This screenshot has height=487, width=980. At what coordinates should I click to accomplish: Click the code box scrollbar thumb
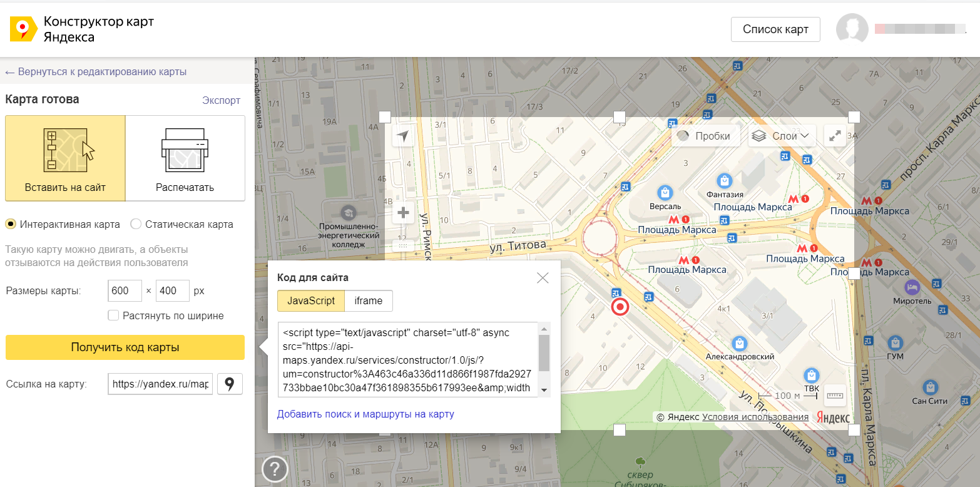pos(544,353)
